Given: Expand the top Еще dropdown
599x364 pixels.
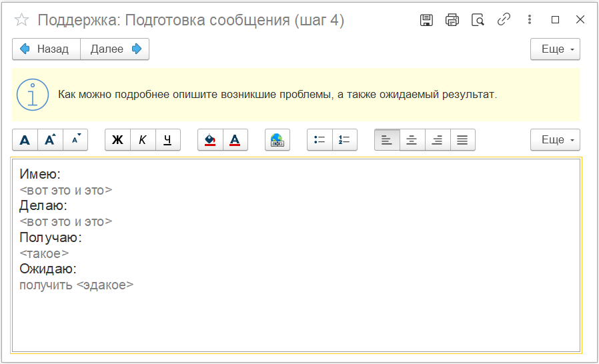Looking at the screenshot, I should click(x=554, y=49).
